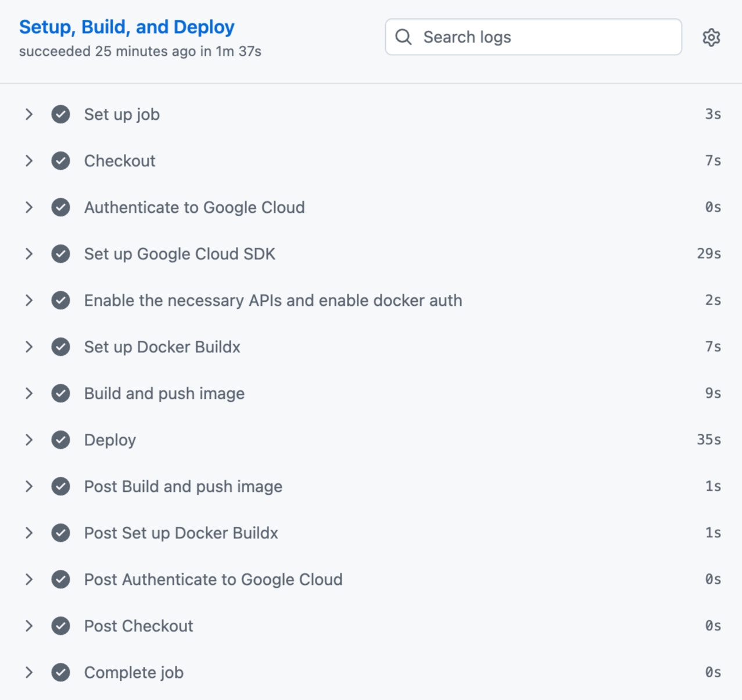
Task: Click the success checkmark beside Checkout
Action: 60,161
